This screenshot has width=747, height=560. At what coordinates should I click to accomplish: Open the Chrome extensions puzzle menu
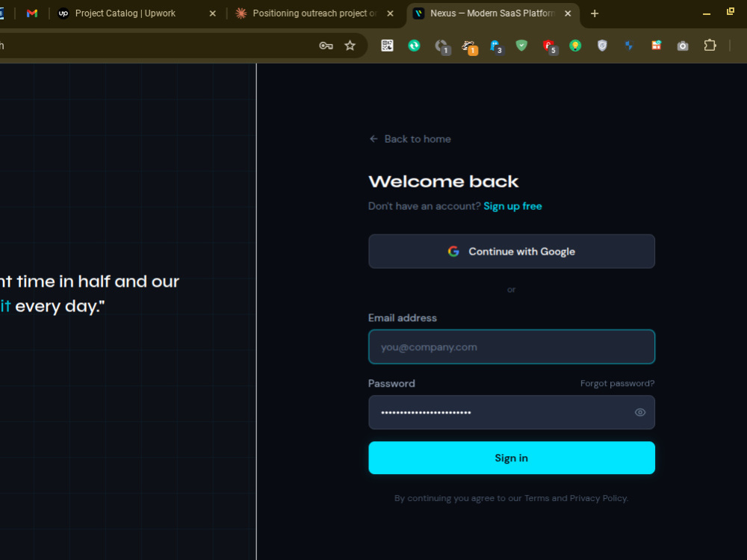pyautogui.click(x=710, y=46)
